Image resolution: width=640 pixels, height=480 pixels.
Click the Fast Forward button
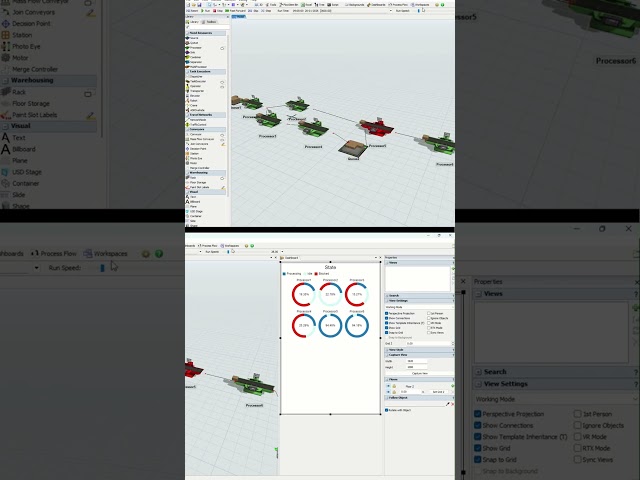[236, 11]
